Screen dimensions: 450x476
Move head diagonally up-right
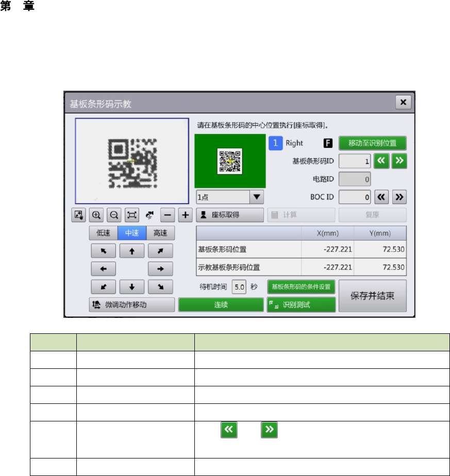[x=160, y=251]
